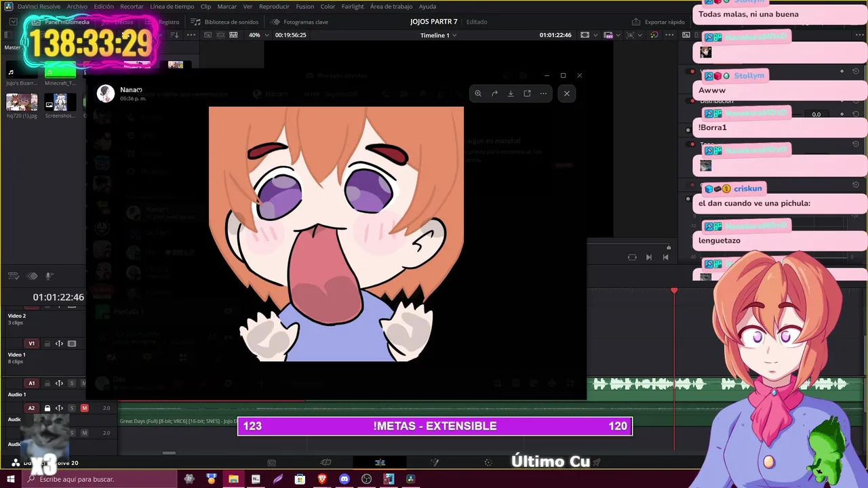Click timeline view options icon

[x=13, y=276]
